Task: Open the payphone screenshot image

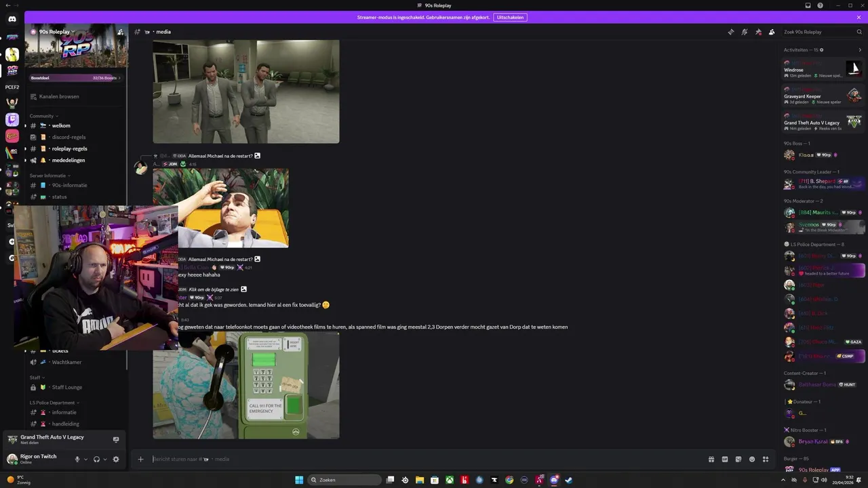Action: pyautogui.click(x=246, y=385)
